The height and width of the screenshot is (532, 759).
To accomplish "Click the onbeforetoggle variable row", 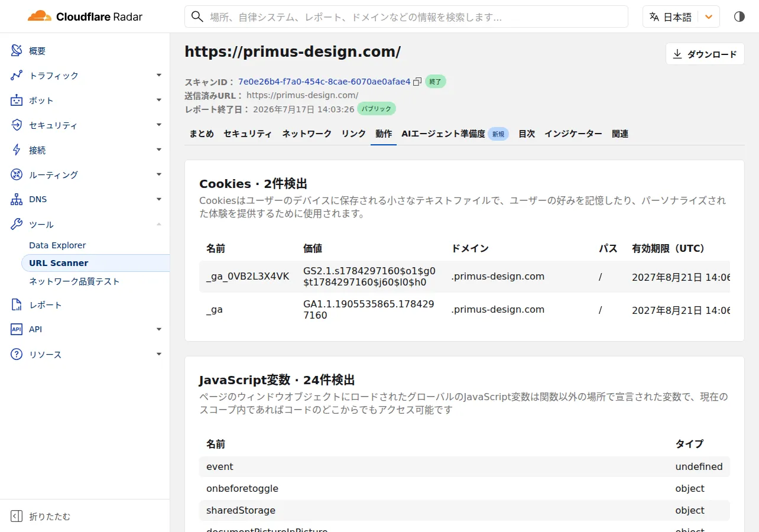I will [465, 488].
